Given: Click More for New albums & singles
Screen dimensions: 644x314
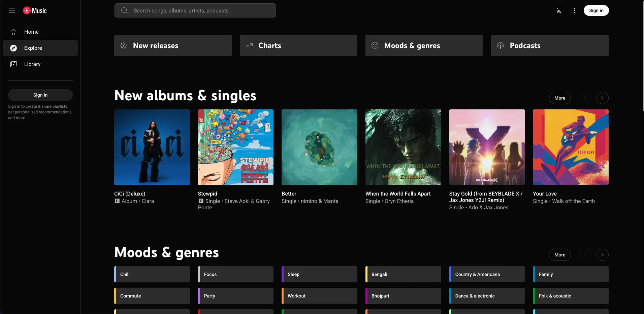Looking at the screenshot, I should (x=559, y=98).
